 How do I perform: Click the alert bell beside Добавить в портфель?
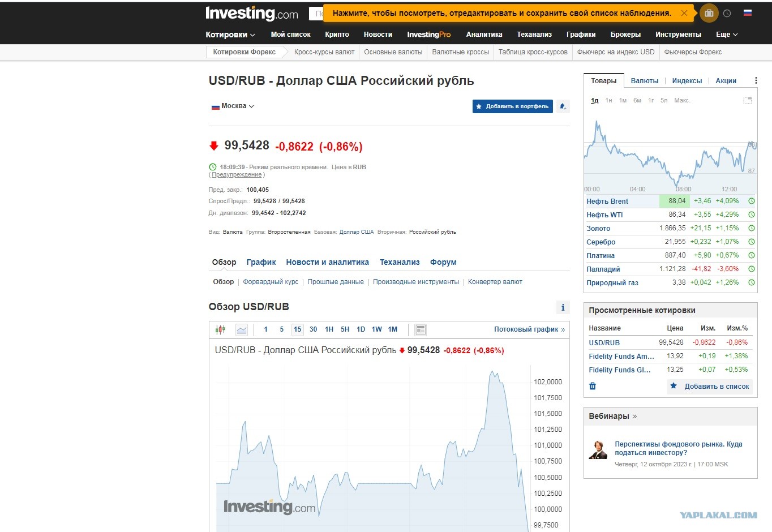click(x=563, y=106)
